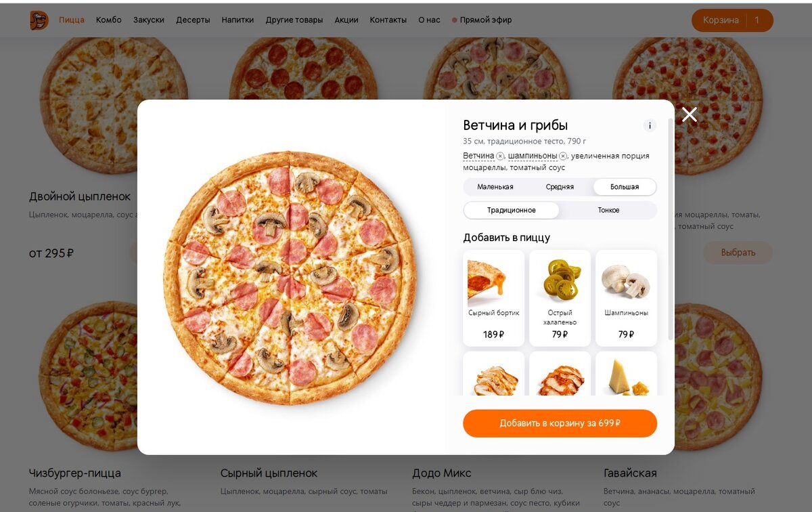The height and width of the screenshot is (512, 812).
Task: Click Добавить в корзину за 699 ₽
Action: coord(560,423)
